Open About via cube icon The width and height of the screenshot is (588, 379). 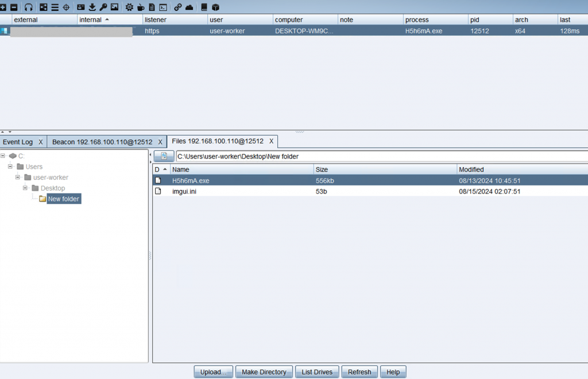click(216, 7)
